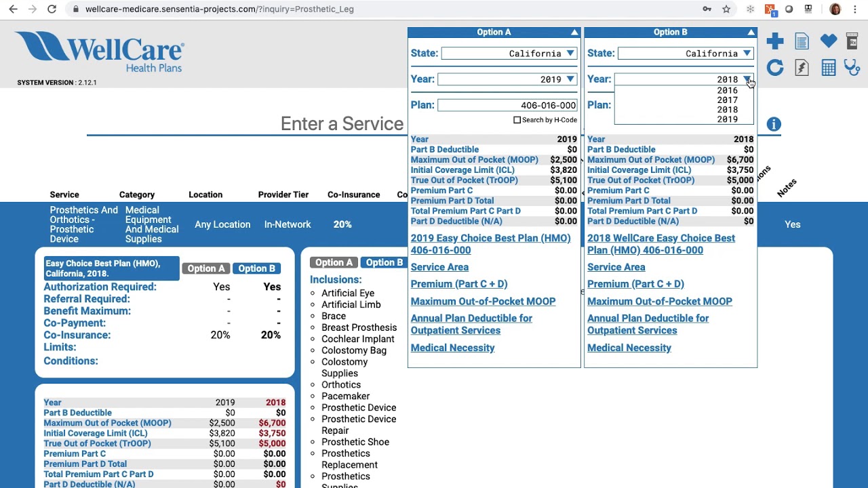This screenshot has height=488, width=868.
Task: Collapse the Option A panel arrow
Action: coord(574,32)
